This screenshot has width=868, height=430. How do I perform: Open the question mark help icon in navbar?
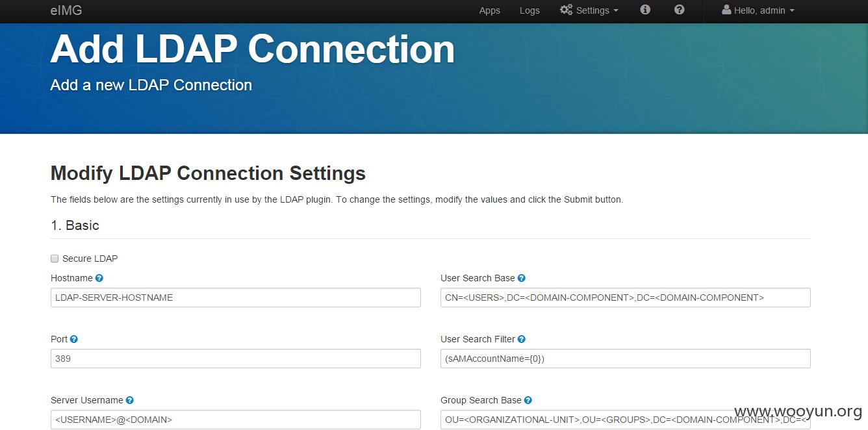(679, 10)
